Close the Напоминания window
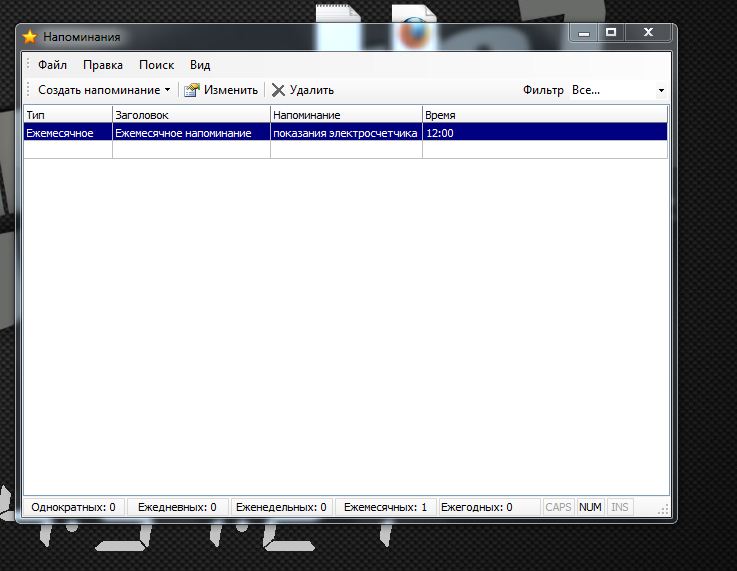 click(648, 32)
